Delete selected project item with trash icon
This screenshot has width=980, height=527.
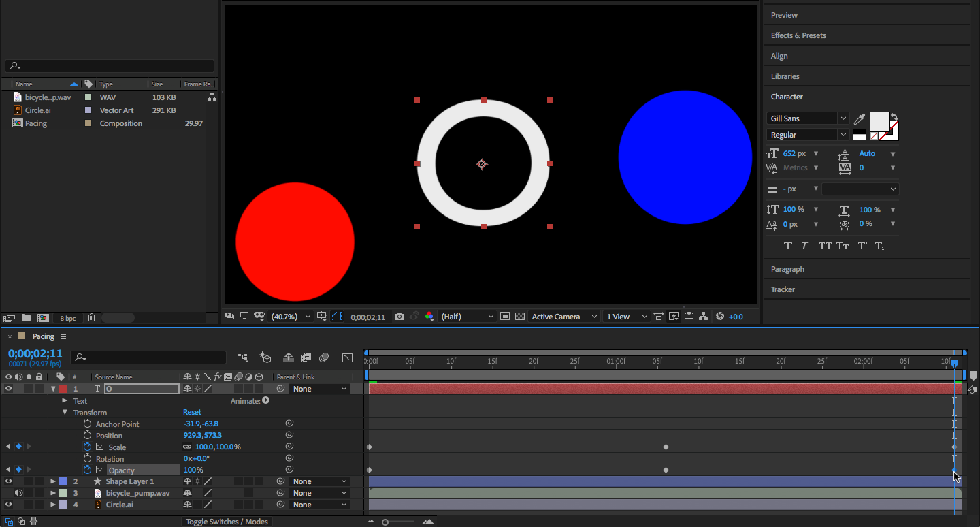point(91,318)
